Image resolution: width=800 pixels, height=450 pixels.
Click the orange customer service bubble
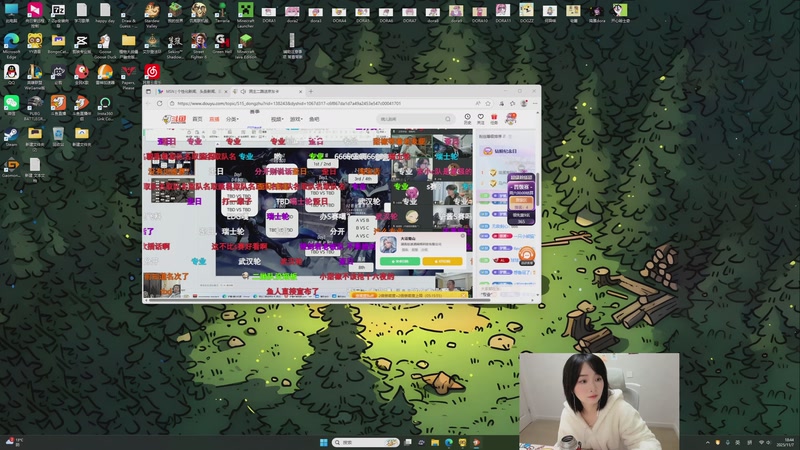click(527, 255)
